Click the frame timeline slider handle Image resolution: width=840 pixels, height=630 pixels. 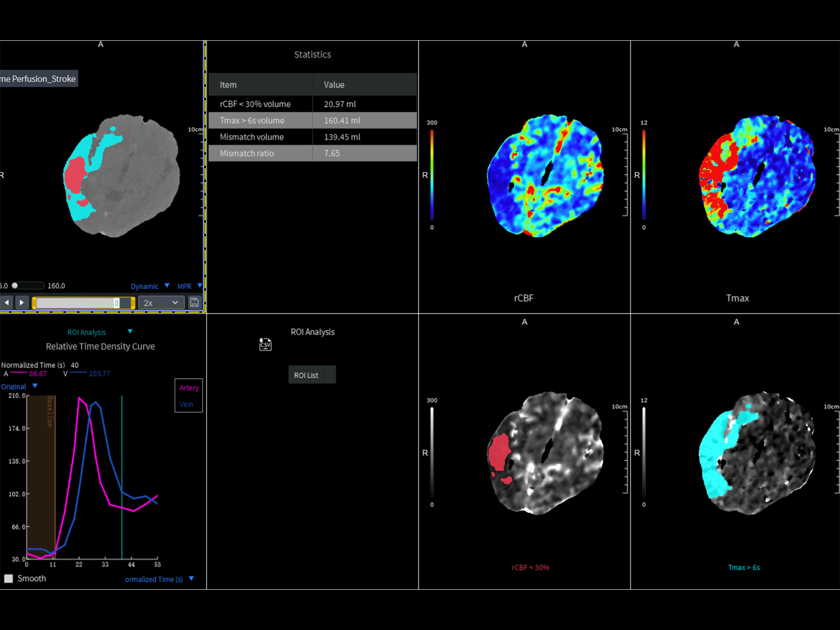click(x=116, y=303)
